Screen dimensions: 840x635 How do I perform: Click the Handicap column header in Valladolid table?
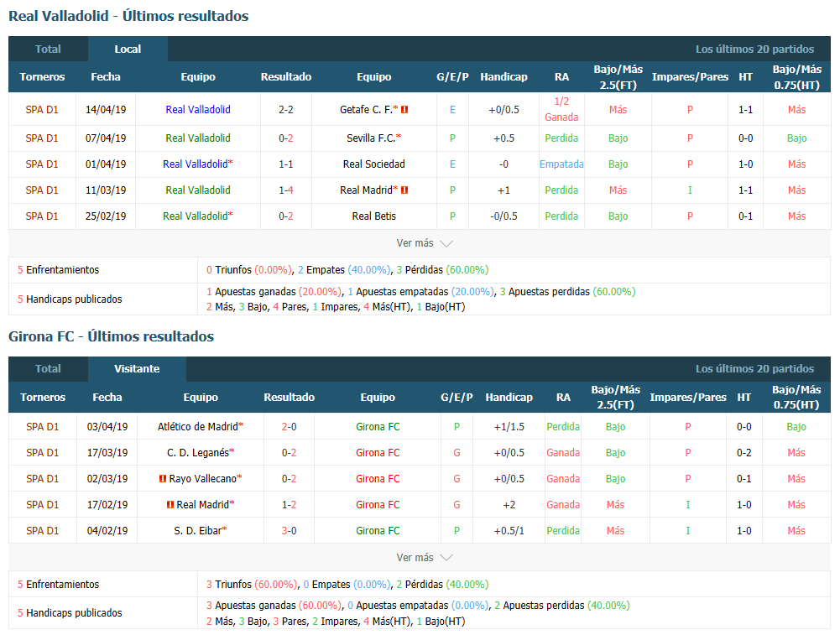pyautogui.click(x=503, y=76)
